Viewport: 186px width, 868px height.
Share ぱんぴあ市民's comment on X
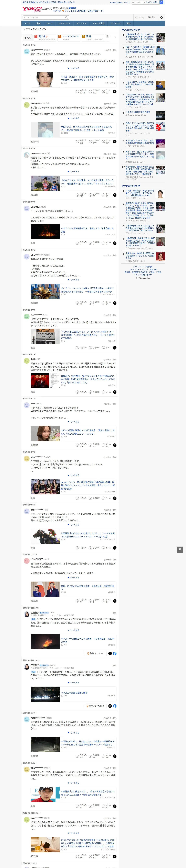coord(115,601)
